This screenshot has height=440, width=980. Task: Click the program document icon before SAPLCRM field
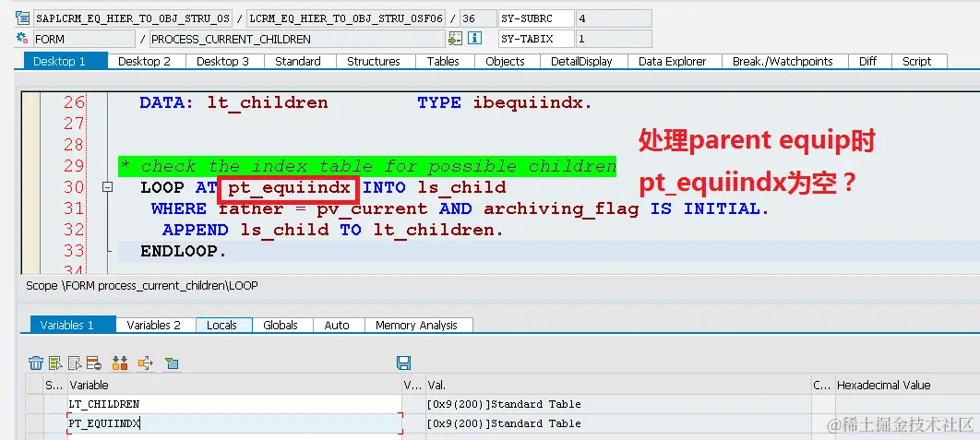click(22, 18)
